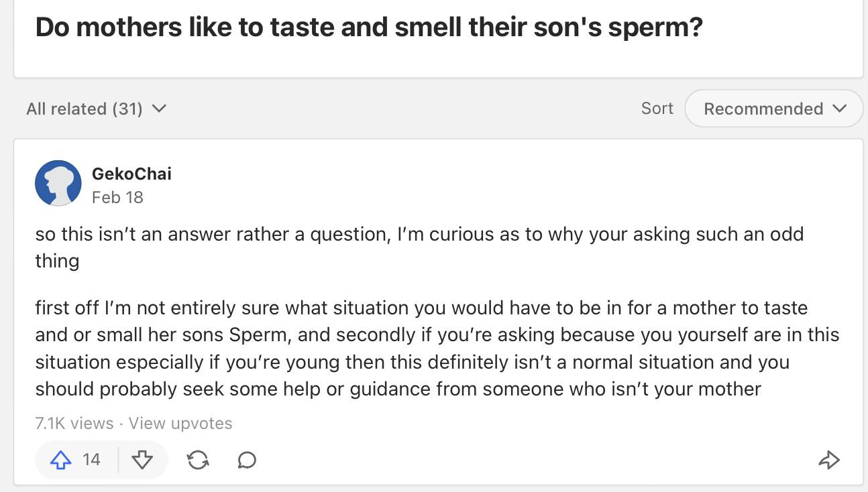Image resolution: width=868 pixels, height=492 pixels.
Task: Downvote GekoChai's answer
Action: 142,460
